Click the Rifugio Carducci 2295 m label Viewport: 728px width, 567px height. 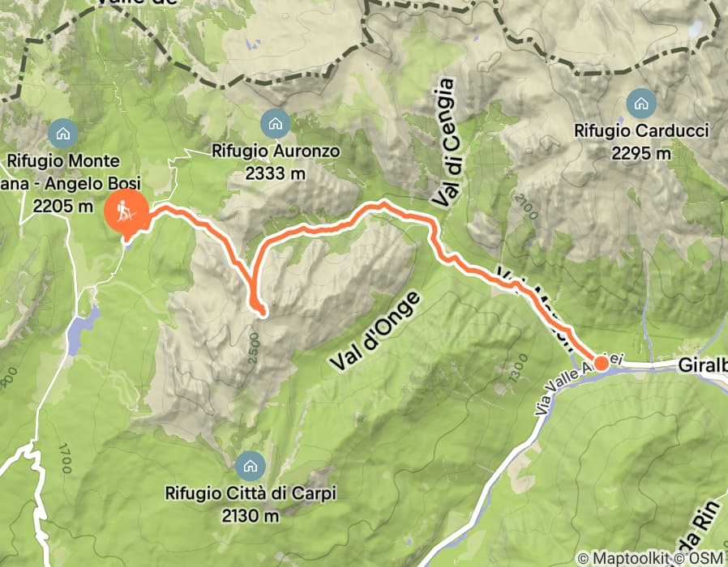pos(641,142)
